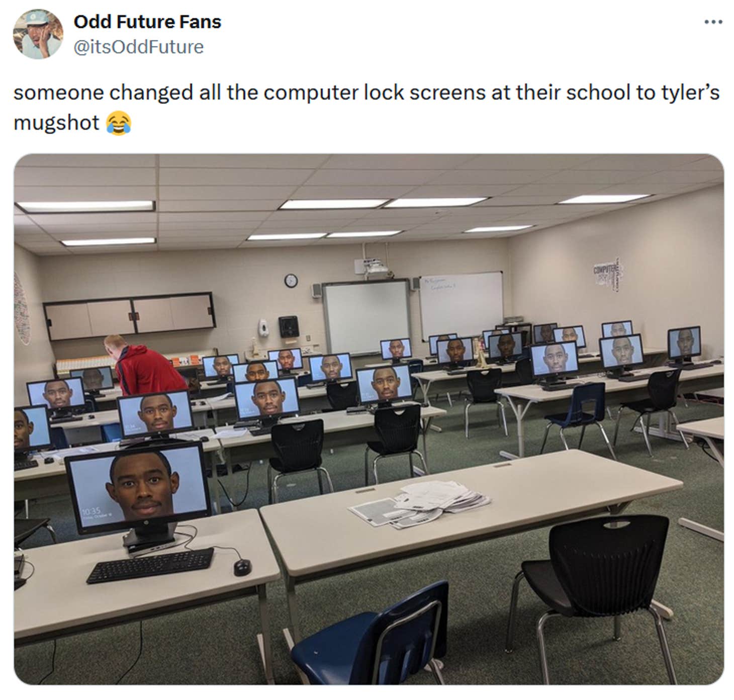Click the crying-laughing emoji in the tweet
The width and height of the screenshot is (734, 700).
tap(119, 123)
